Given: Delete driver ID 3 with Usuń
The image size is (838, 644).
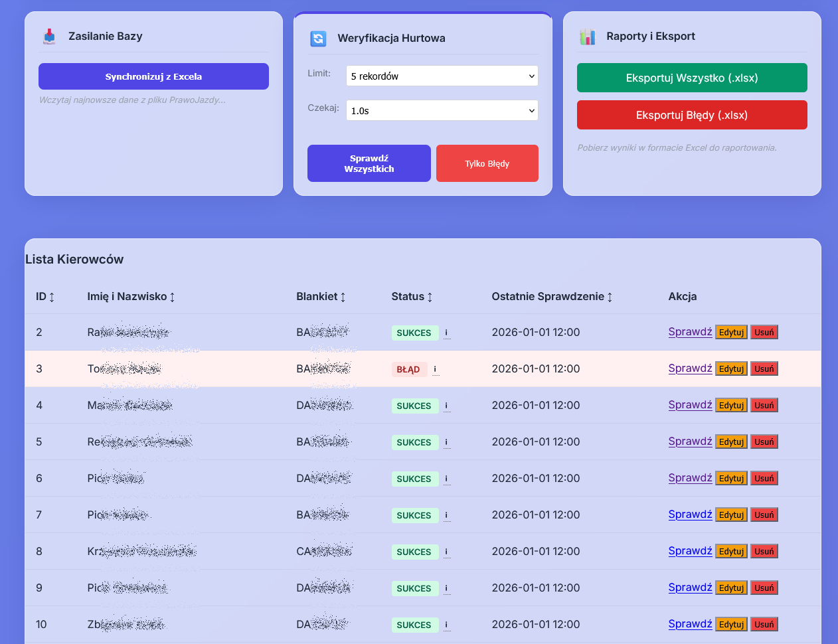Looking at the screenshot, I should pos(764,368).
